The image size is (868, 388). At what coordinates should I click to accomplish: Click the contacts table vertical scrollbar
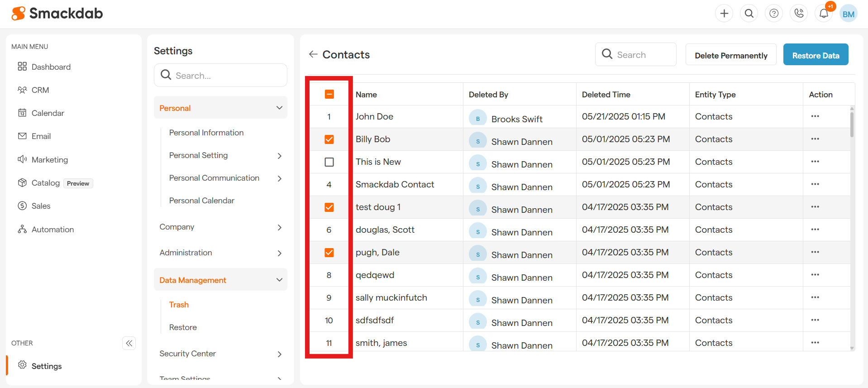(x=852, y=125)
